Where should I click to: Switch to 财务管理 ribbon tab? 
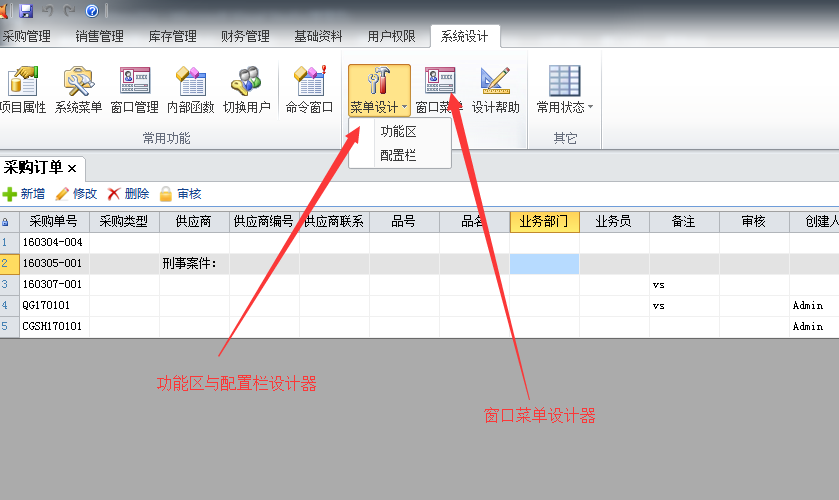245,36
